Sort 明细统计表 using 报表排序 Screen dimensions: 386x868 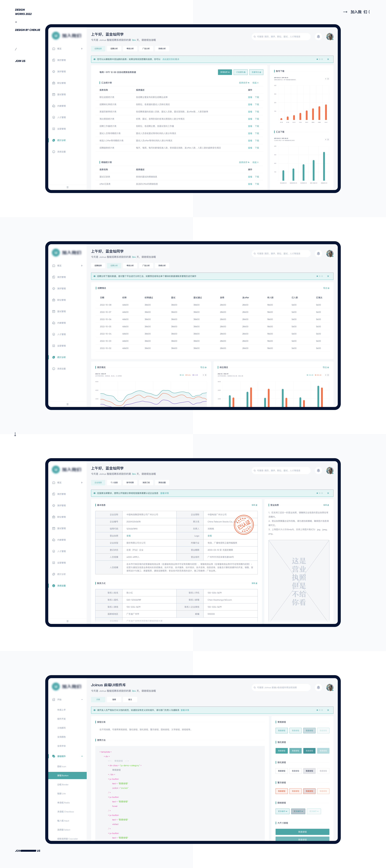244,162
